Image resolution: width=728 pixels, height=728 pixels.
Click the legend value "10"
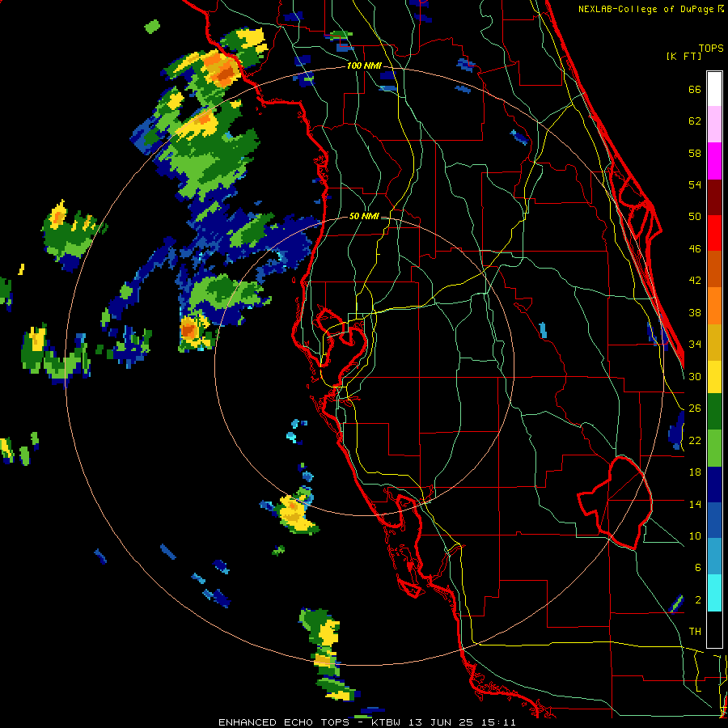pos(695,536)
